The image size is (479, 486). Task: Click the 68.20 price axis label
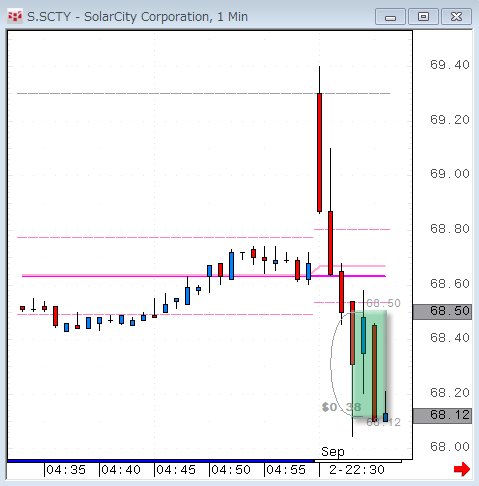pos(450,393)
